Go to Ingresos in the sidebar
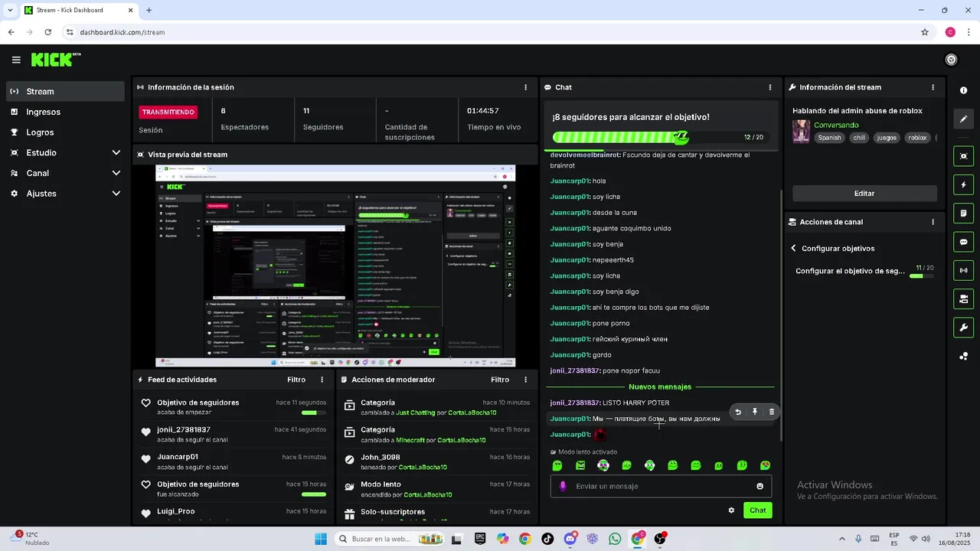 point(65,112)
